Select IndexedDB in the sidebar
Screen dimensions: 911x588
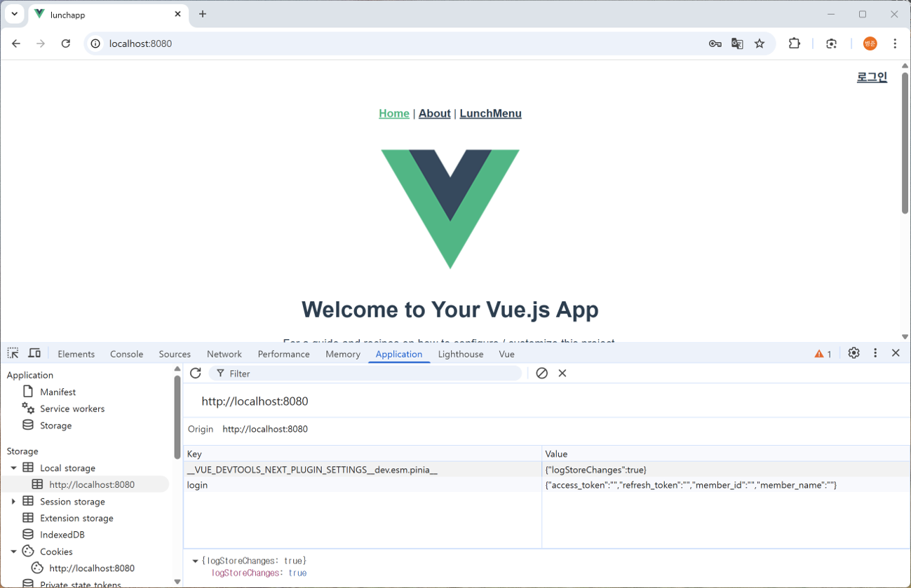pyautogui.click(x=62, y=535)
